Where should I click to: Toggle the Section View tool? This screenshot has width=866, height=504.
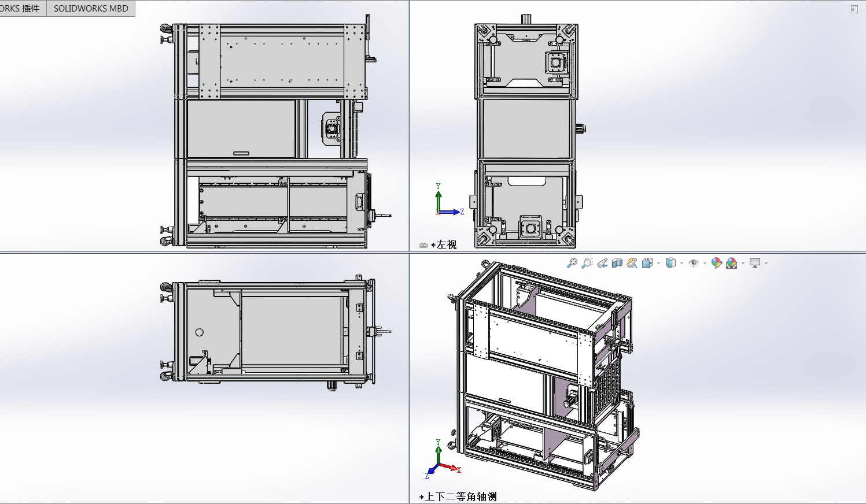click(617, 263)
